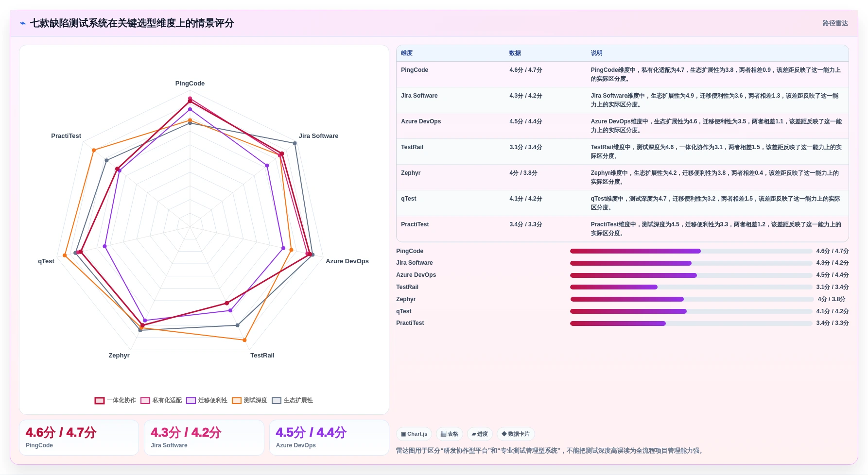Click the TestRail progress bar

(x=691, y=287)
